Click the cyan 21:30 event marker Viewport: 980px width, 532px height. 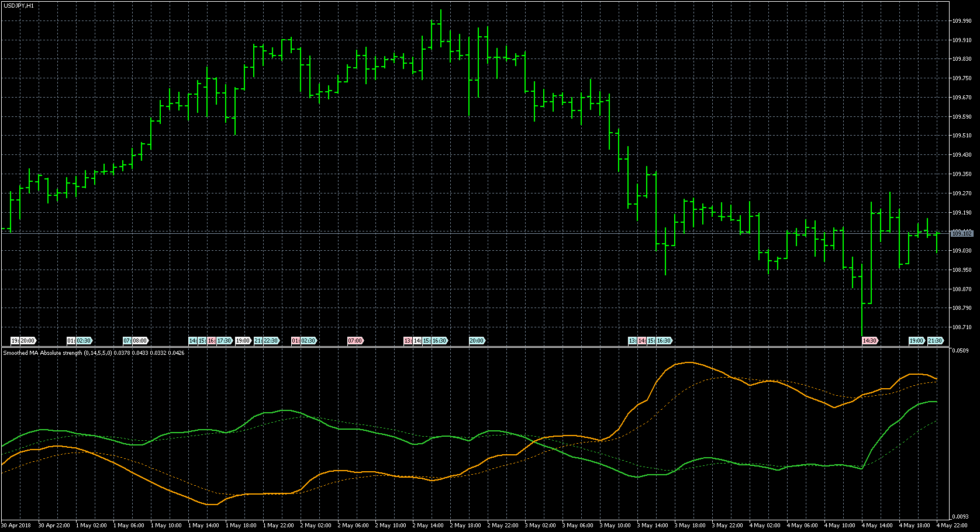click(936, 341)
